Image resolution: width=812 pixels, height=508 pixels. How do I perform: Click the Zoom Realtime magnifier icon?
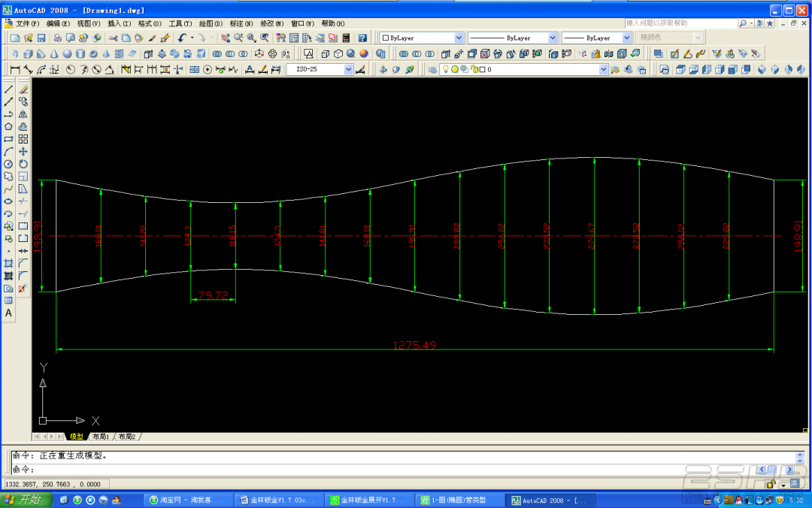[239, 38]
